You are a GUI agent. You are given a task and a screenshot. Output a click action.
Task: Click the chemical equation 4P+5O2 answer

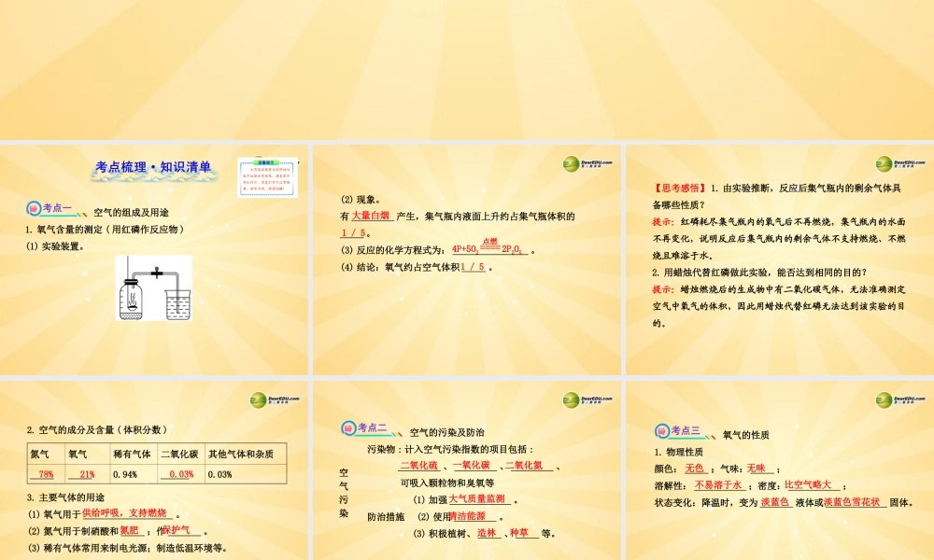487,248
